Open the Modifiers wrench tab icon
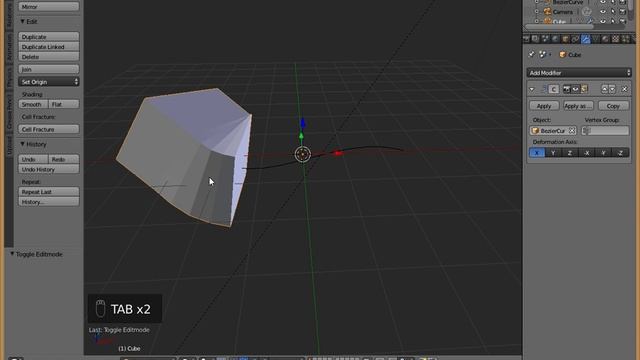This screenshot has height=360, width=640. click(585, 39)
